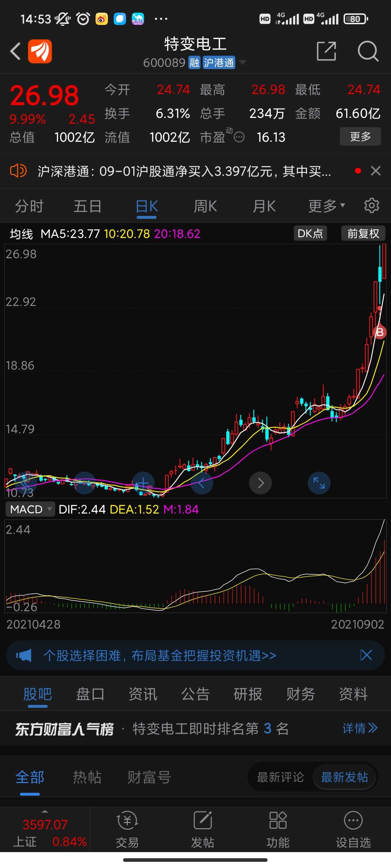Tap the 26.98 current price
The image size is (391, 868).
point(44,95)
